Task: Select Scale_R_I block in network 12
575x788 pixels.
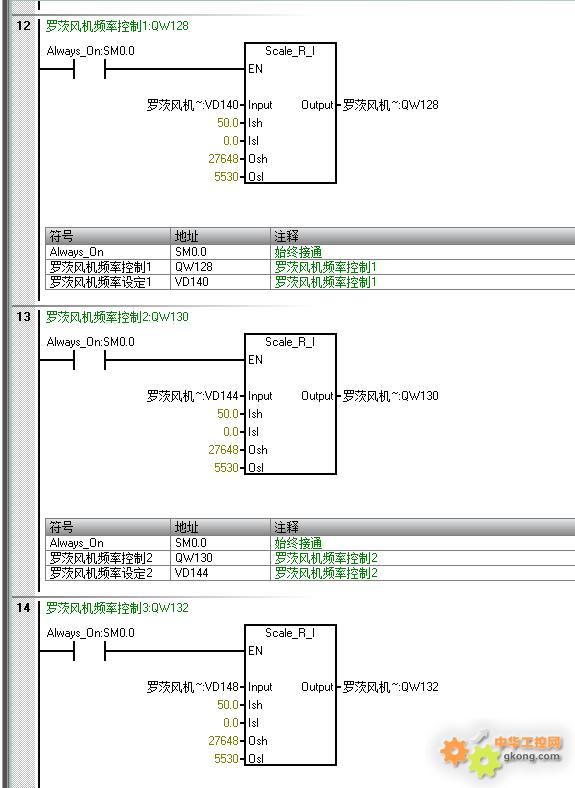Action: click(290, 113)
